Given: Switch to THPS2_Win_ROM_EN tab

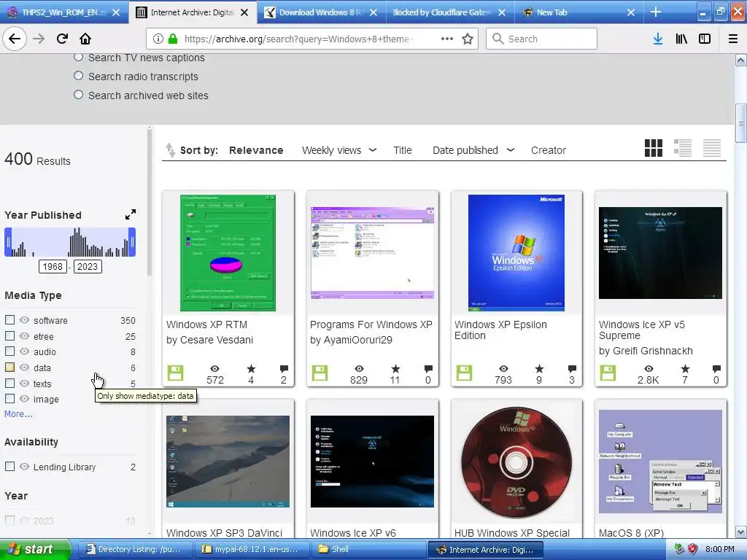Looking at the screenshot, I should click(x=64, y=12).
